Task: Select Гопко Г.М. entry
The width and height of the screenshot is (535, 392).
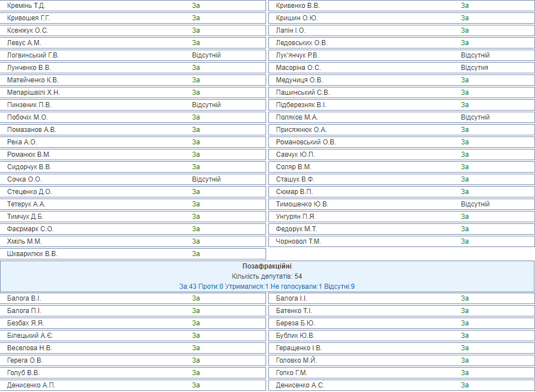Action: coord(401,373)
